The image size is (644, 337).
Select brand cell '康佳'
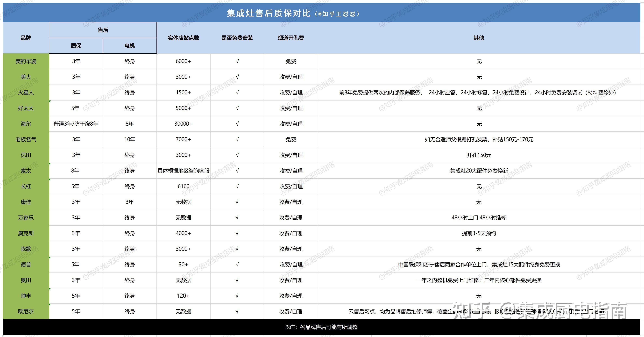click(26, 202)
